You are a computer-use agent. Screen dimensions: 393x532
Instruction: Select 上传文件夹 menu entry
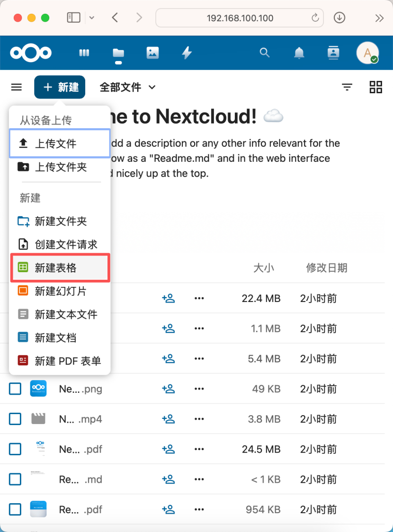[60, 167]
